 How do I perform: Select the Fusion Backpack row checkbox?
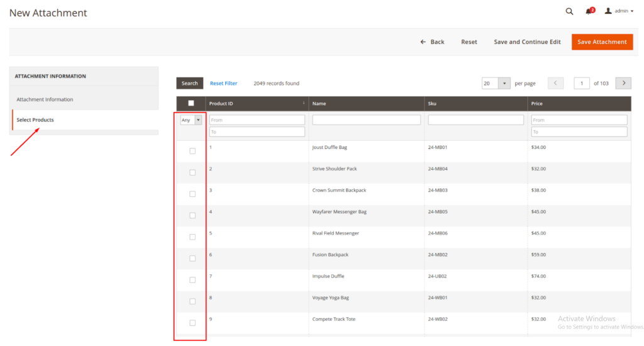[x=192, y=259]
